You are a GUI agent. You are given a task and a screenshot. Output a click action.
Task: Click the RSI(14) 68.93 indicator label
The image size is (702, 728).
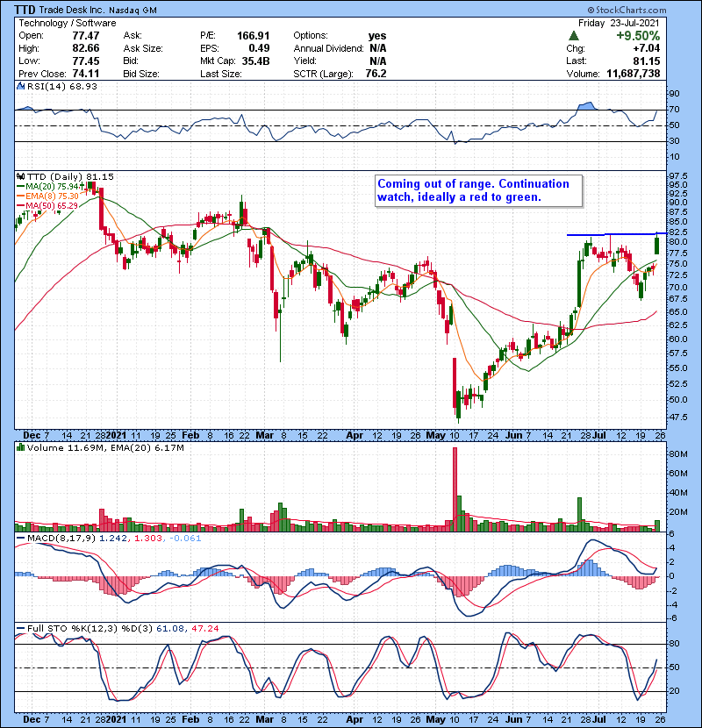pyautogui.click(x=62, y=86)
